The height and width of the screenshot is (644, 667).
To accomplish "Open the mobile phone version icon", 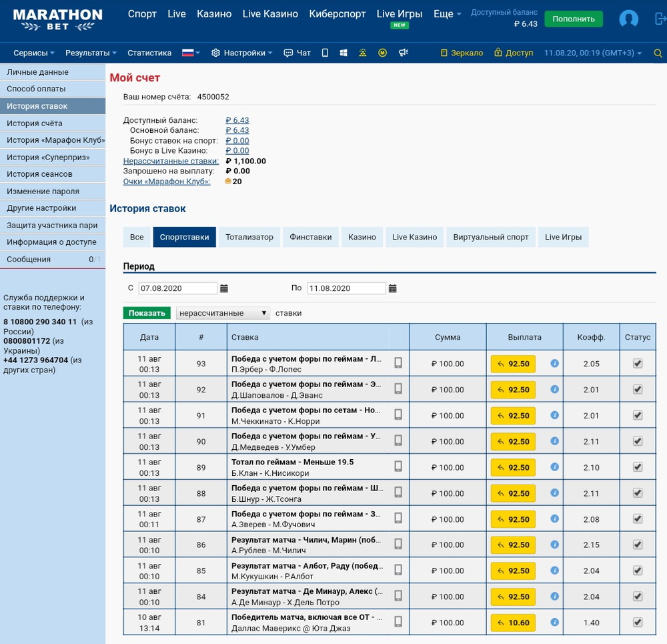I will pyautogui.click(x=325, y=53).
